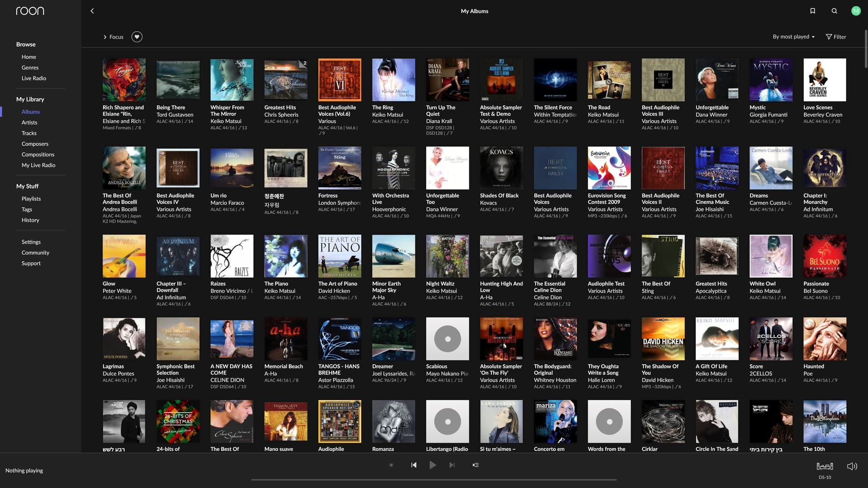
Task: Open Tracks under My Library
Action: tap(29, 133)
